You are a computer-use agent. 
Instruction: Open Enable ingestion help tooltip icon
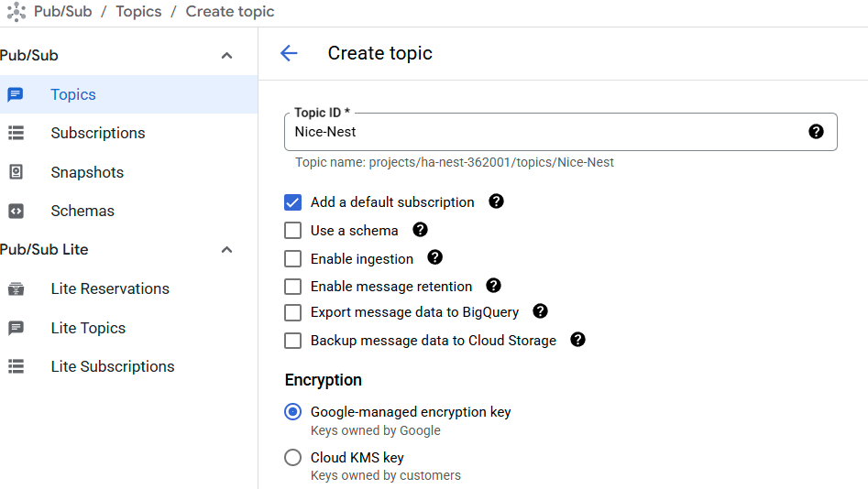coord(435,257)
